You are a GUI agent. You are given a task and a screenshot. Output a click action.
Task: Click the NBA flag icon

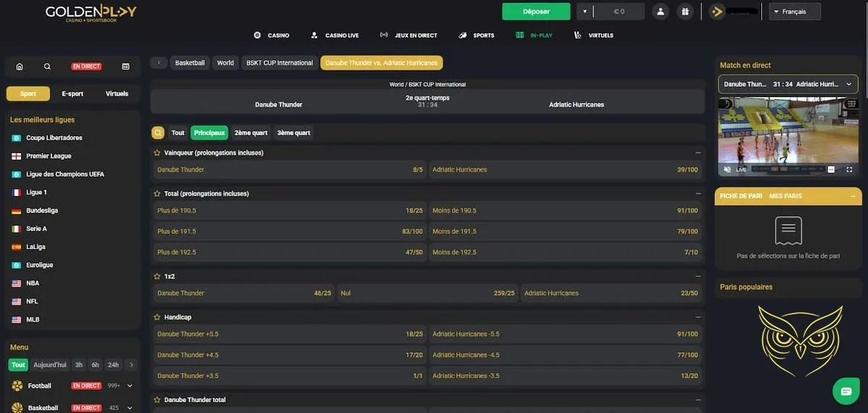coord(17,283)
